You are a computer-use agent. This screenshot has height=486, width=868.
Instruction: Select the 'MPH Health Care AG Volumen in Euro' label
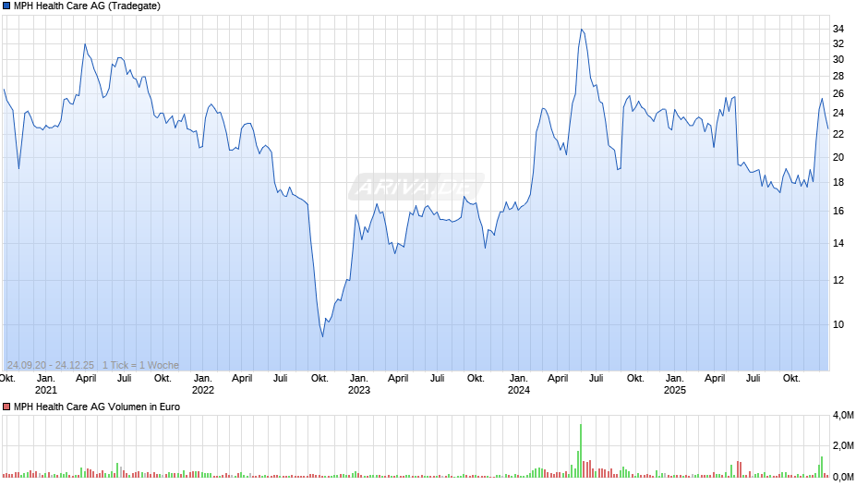click(97, 407)
